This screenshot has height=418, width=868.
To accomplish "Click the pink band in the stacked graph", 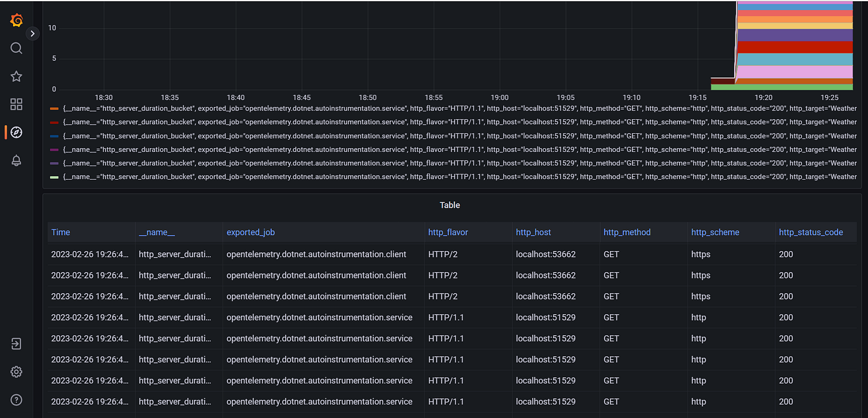I will click(x=794, y=72).
